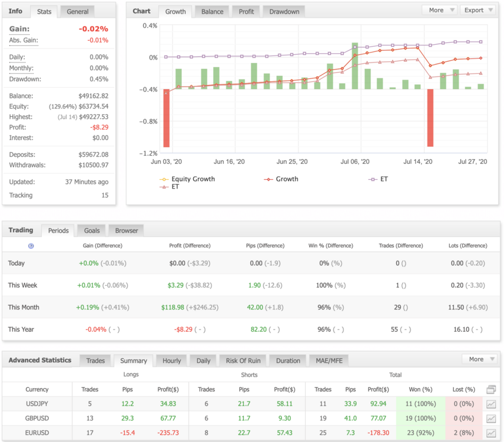
Task: Click the tallest green bar near Jul 06
Action: pyautogui.click(x=355, y=66)
